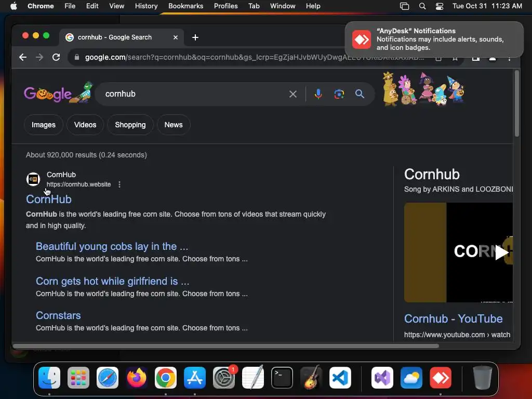Screen dimensions: 532x399
Task: Click the Google Halloween logo
Action: pyautogui.click(x=58, y=92)
